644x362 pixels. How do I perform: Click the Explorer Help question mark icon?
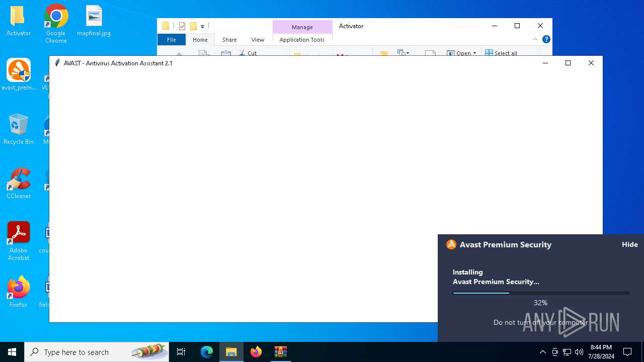546,39
